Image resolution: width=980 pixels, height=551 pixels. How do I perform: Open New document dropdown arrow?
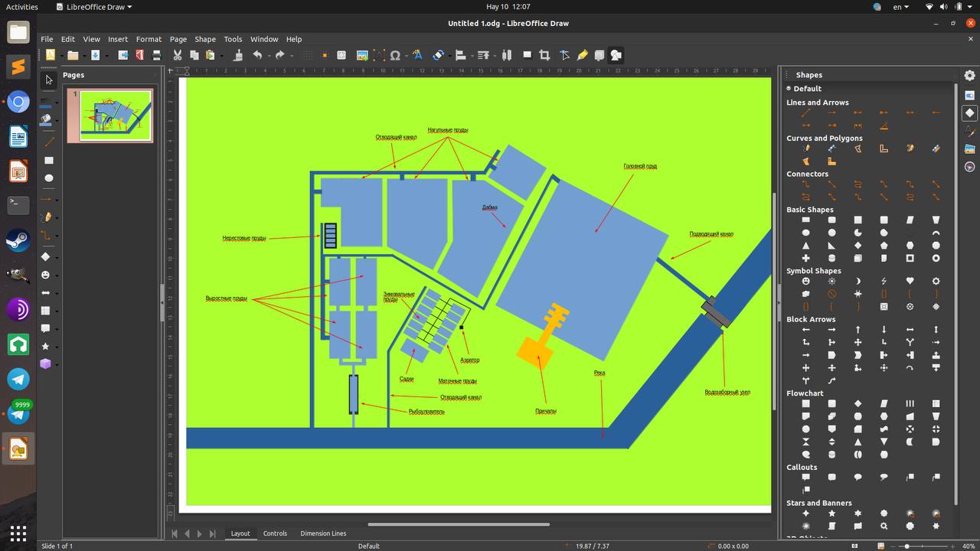(x=60, y=55)
